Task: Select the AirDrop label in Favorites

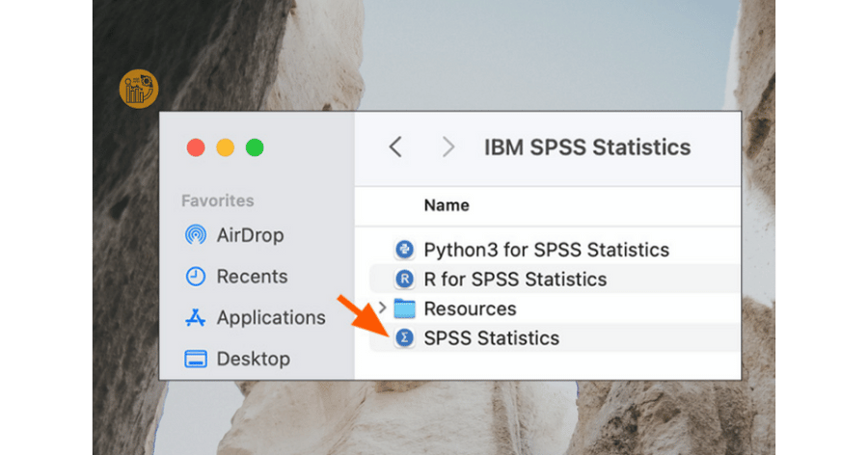Action: tap(250, 235)
